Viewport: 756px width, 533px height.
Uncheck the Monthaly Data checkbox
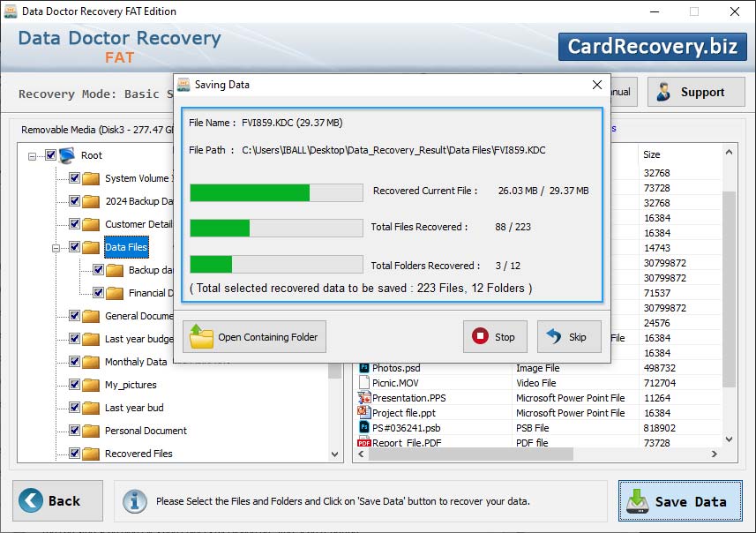pos(74,361)
